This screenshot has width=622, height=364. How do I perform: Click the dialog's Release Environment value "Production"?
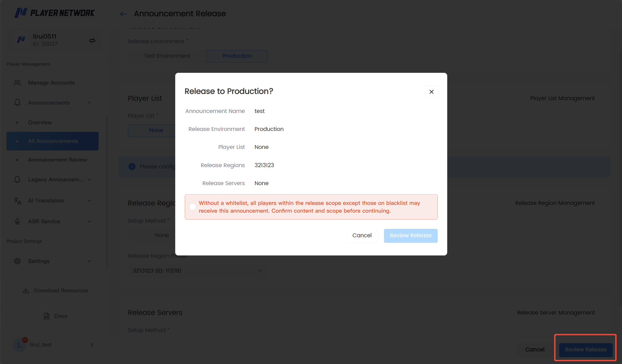point(269,129)
